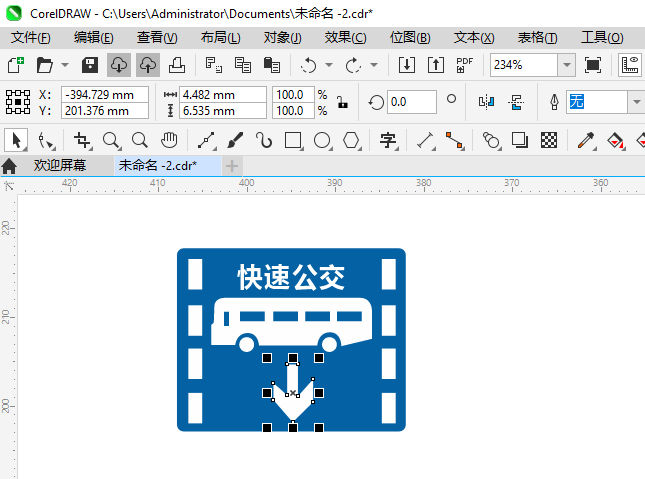Select the Crop tool
Screen dimensions: 645x479
coord(82,140)
